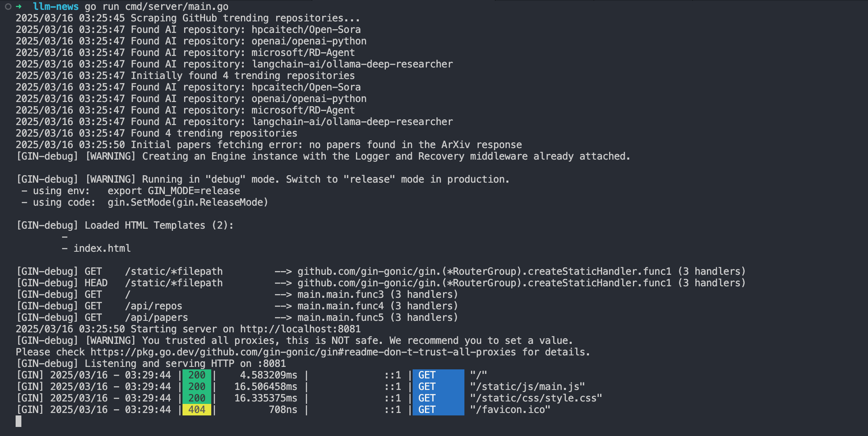Click the /api/repos route entry
The image size is (868, 436).
tap(154, 306)
